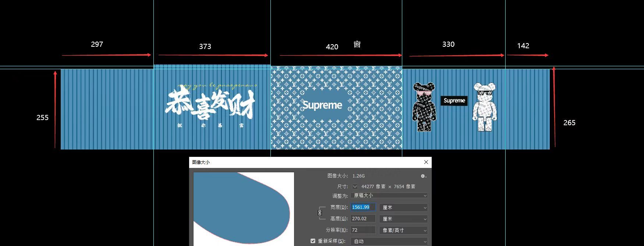Click the white Supreme text on LV pattern
This screenshot has height=246, width=644.
tap(322, 105)
